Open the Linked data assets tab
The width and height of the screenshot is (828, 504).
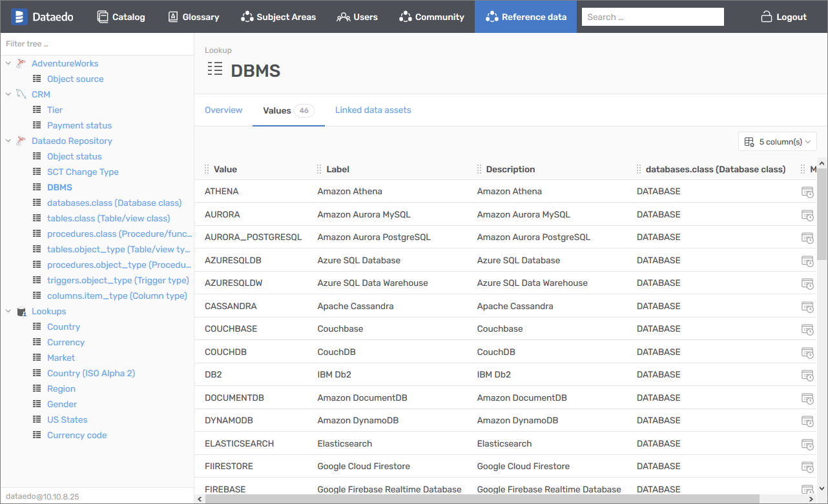click(x=373, y=110)
